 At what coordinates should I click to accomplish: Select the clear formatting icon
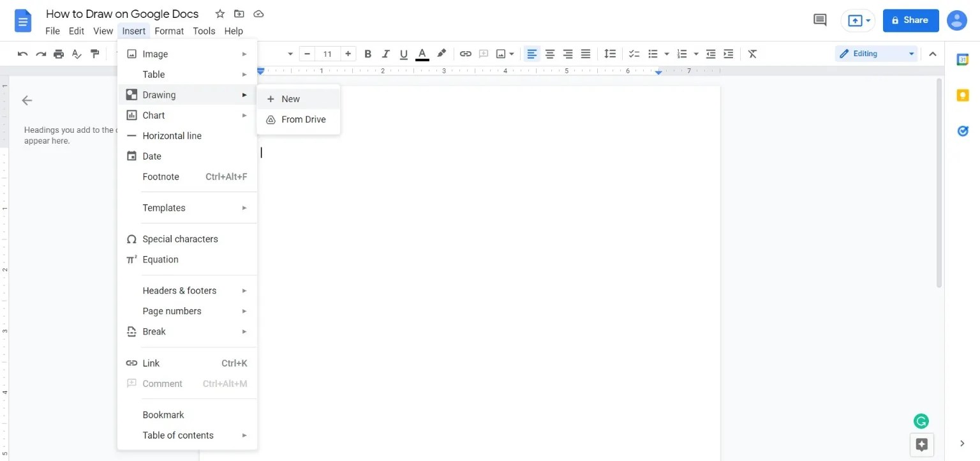click(x=752, y=54)
